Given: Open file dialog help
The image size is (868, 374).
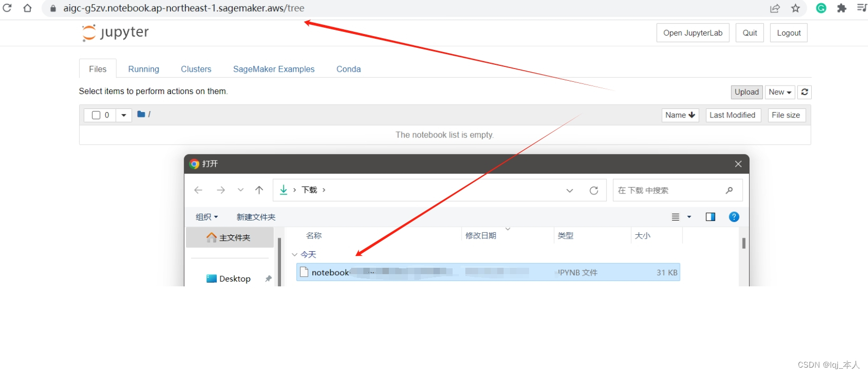Looking at the screenshot, I should [734, 217].
